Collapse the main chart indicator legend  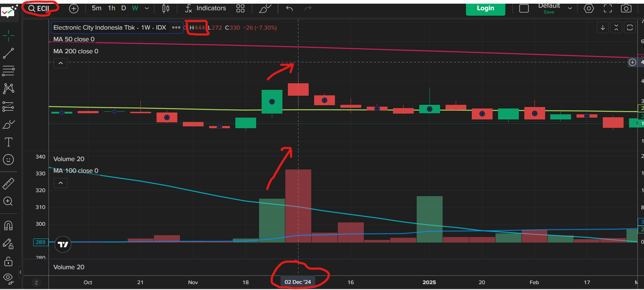coord(61,63)
